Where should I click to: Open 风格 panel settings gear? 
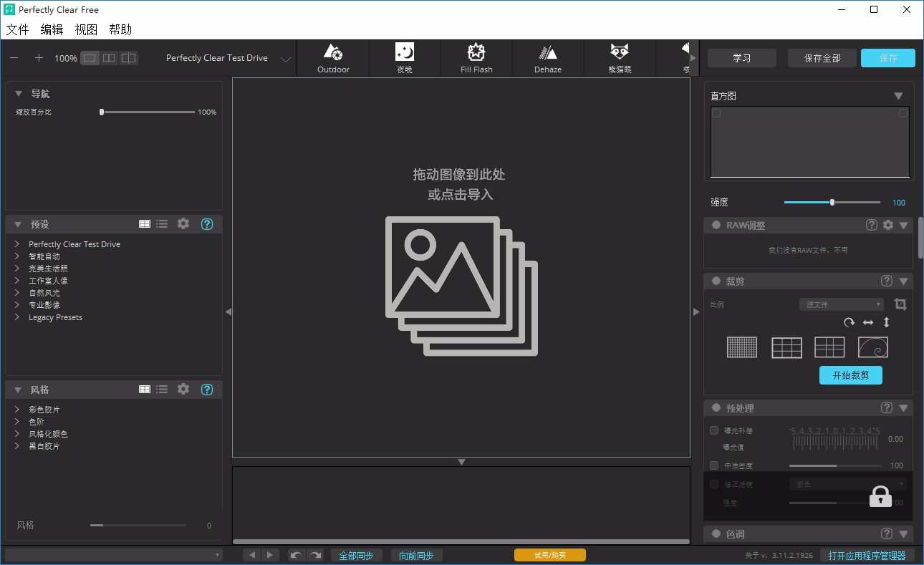coord(183,389)
